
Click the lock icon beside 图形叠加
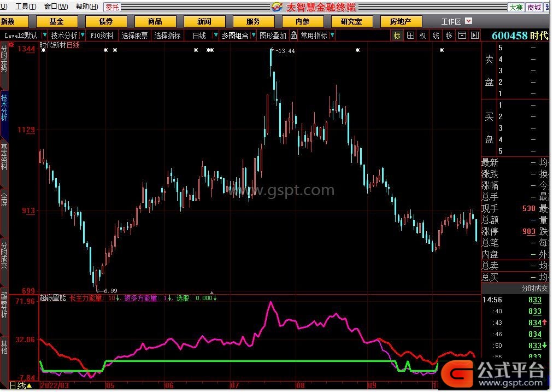294,36
